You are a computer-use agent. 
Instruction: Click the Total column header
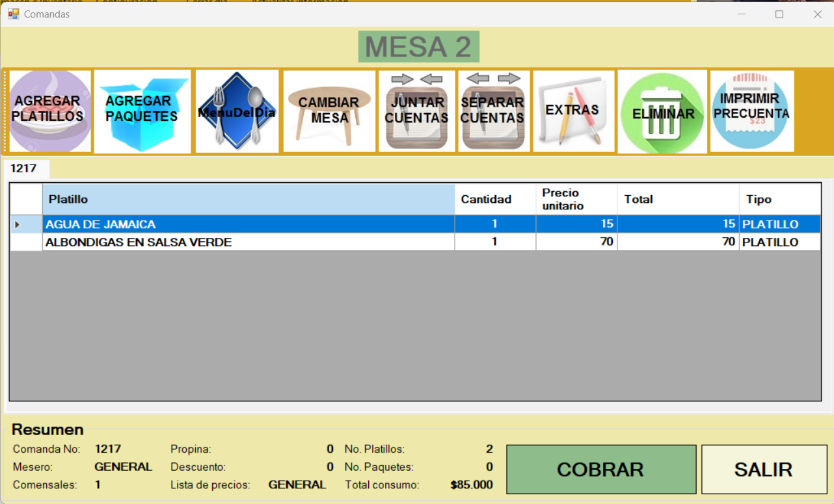[677, 199]
